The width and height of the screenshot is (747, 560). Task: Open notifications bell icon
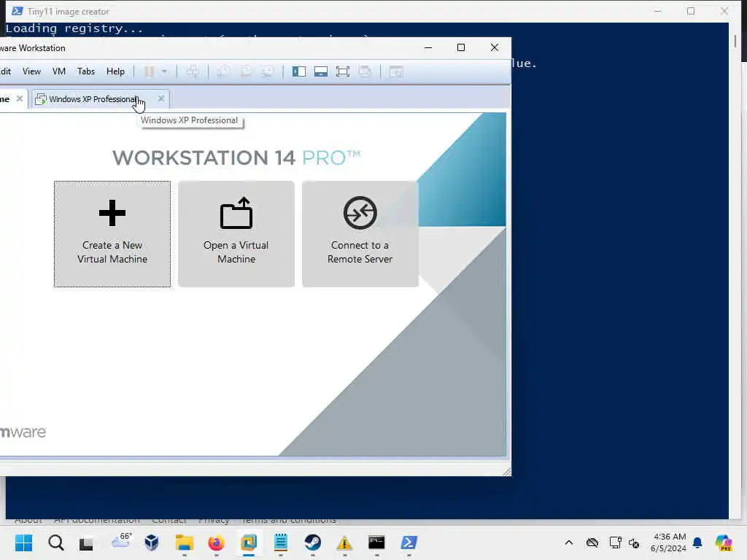tap(697, 542)
